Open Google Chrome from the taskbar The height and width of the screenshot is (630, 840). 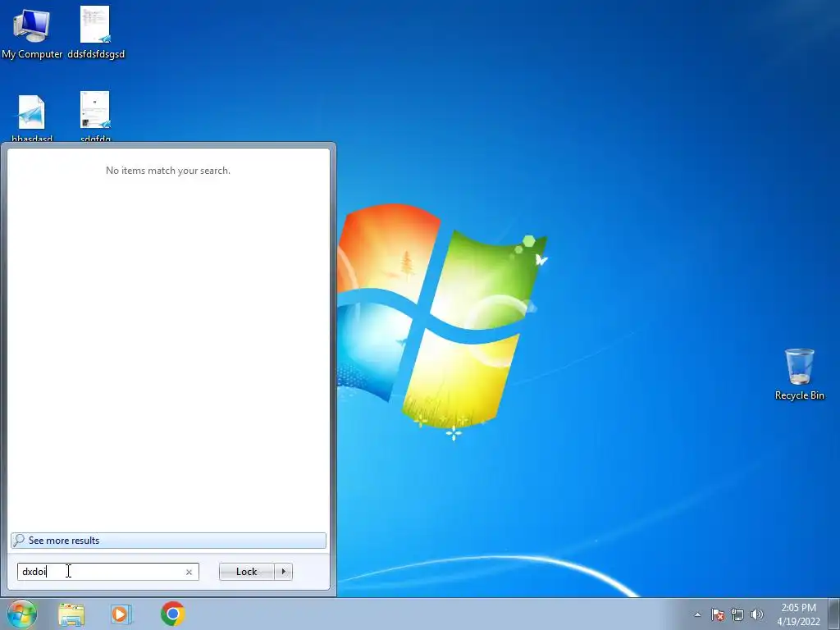coord(172,614)
